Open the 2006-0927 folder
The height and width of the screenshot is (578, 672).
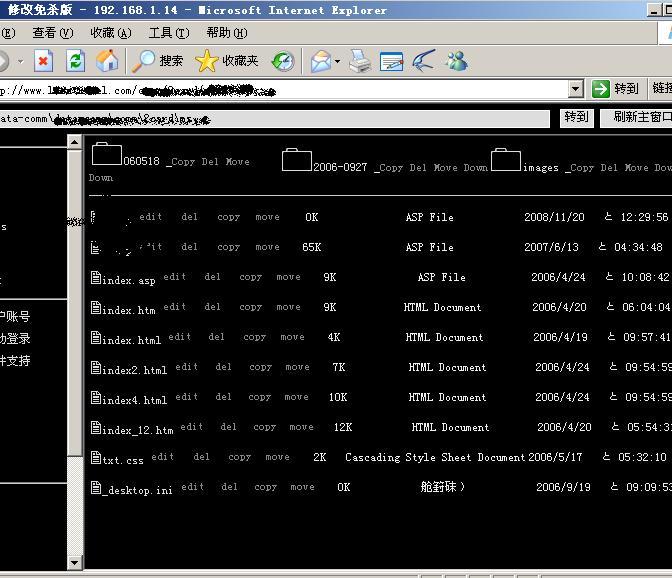(x=298, y=160)
